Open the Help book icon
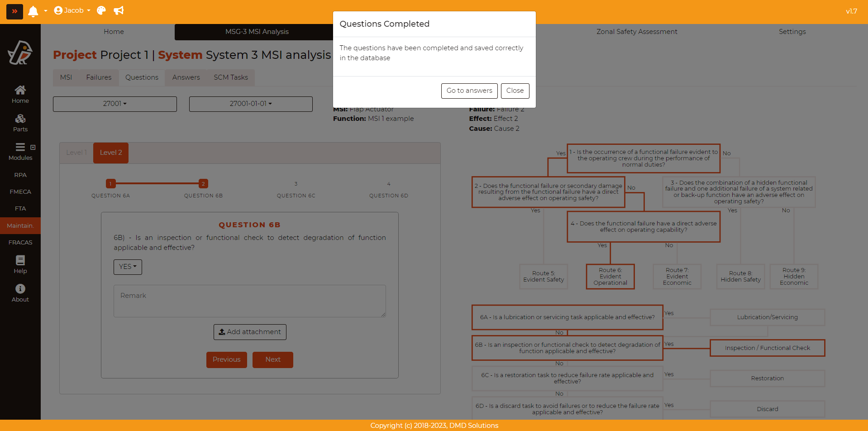 click(20, 264)
